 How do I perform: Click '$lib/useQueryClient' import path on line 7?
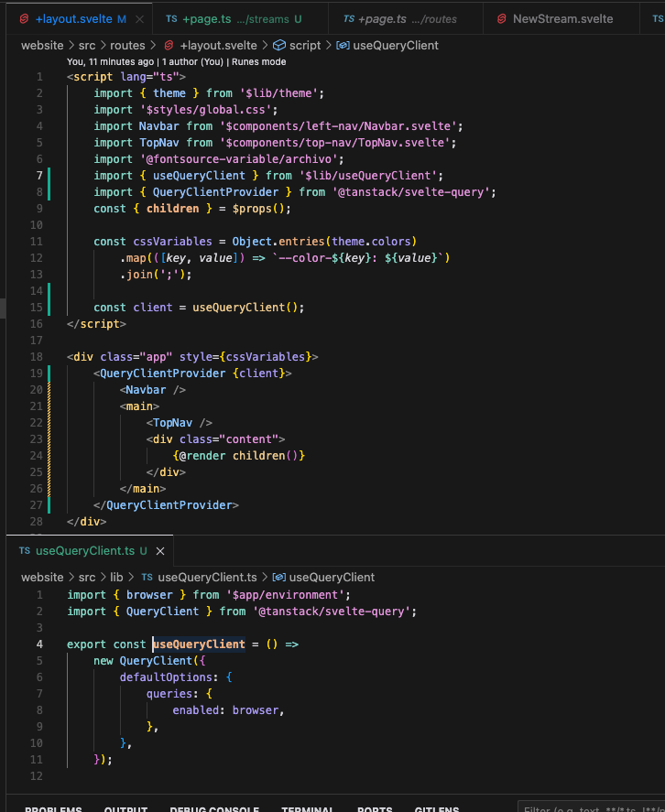click(367, 176)
